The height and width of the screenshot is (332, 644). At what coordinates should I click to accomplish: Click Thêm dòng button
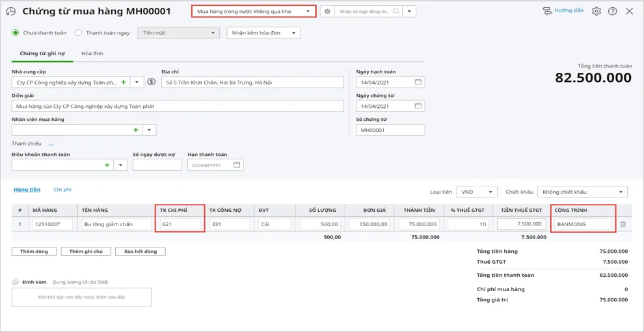coord(34,251)
